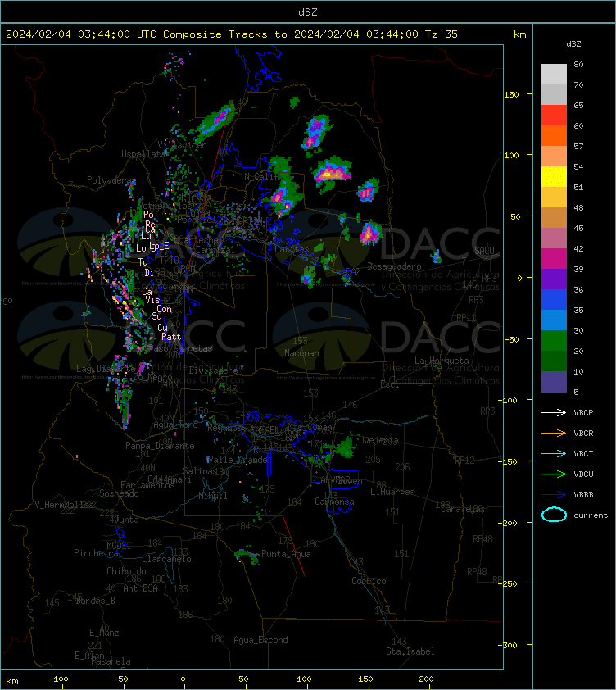616x690 pixels.
Task: Click the -300 tick on the vertical axis
Action: [x=507, y=645]
